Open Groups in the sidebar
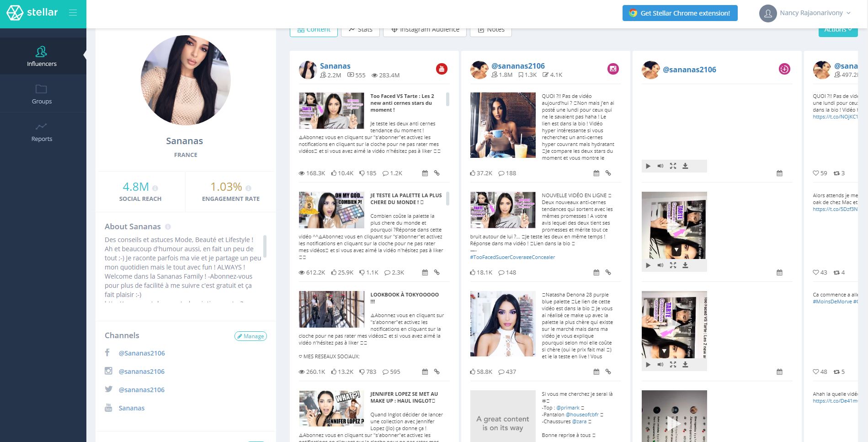The height and width of the screenshot is (442, 868). pos(42,94)
